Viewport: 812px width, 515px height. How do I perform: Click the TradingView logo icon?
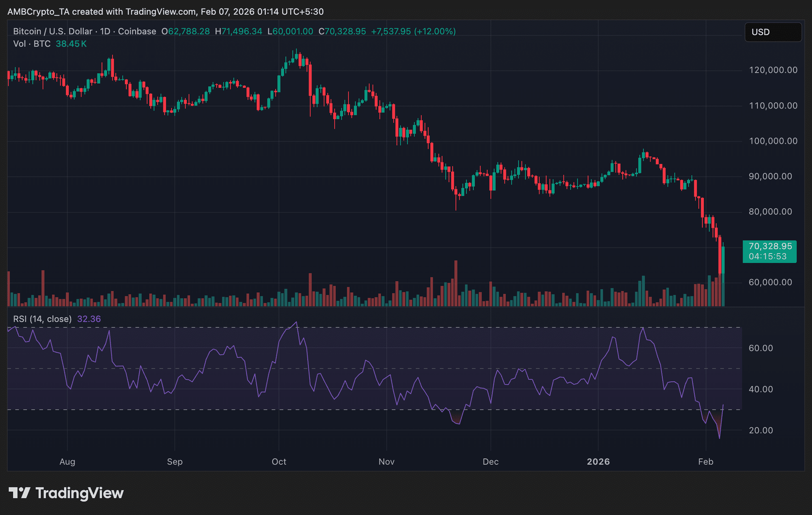[20, 493]
